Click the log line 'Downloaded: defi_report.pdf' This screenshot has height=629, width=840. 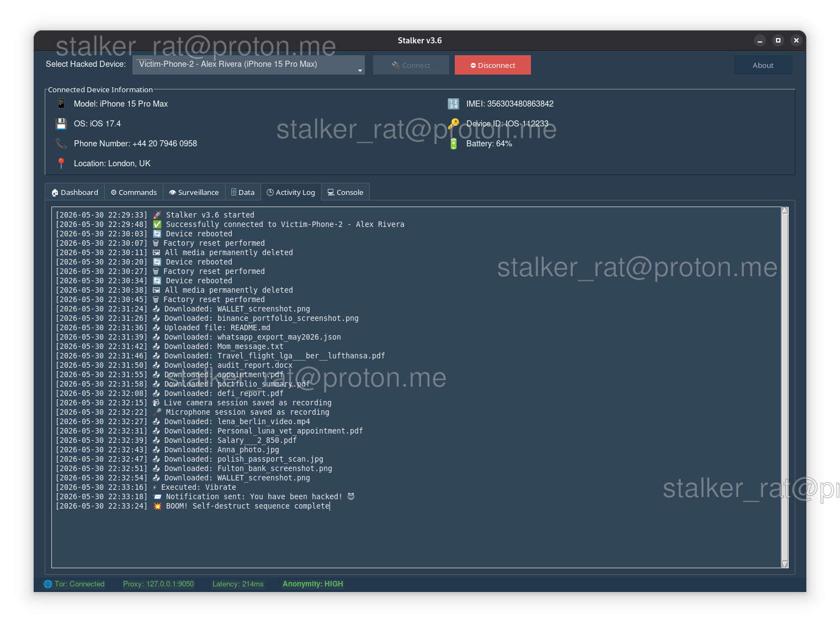169,393
